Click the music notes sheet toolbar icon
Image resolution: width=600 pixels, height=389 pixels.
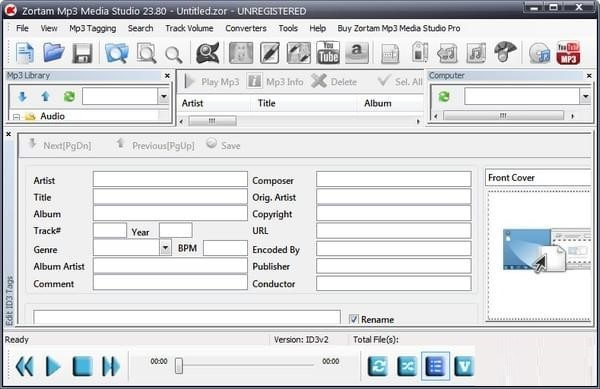click(x=476, y=53)
